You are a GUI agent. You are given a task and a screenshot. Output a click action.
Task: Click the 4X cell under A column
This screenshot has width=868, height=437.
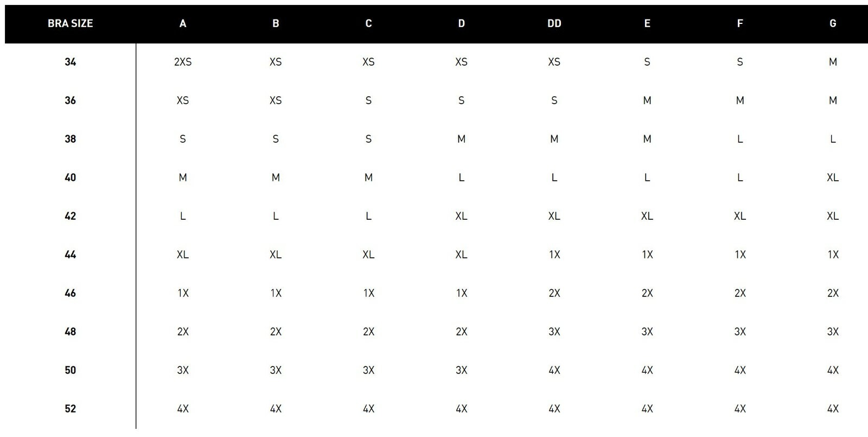click(x=183, y=409)
